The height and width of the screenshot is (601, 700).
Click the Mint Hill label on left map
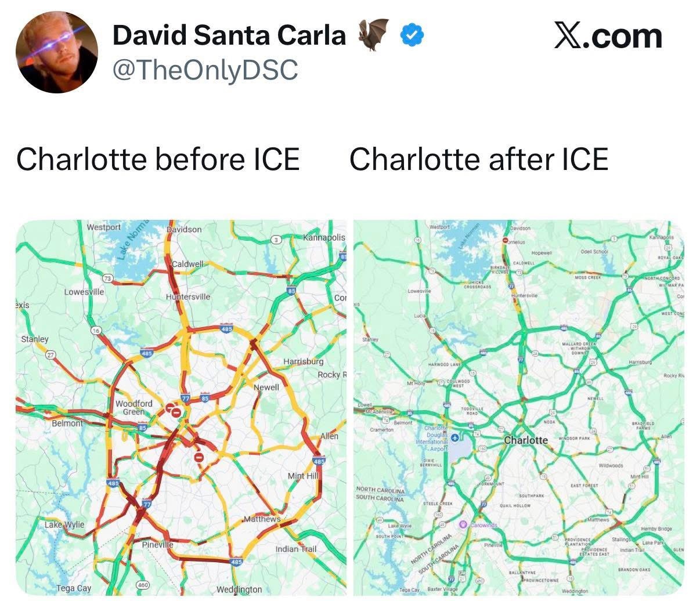(x=304, y=476)
